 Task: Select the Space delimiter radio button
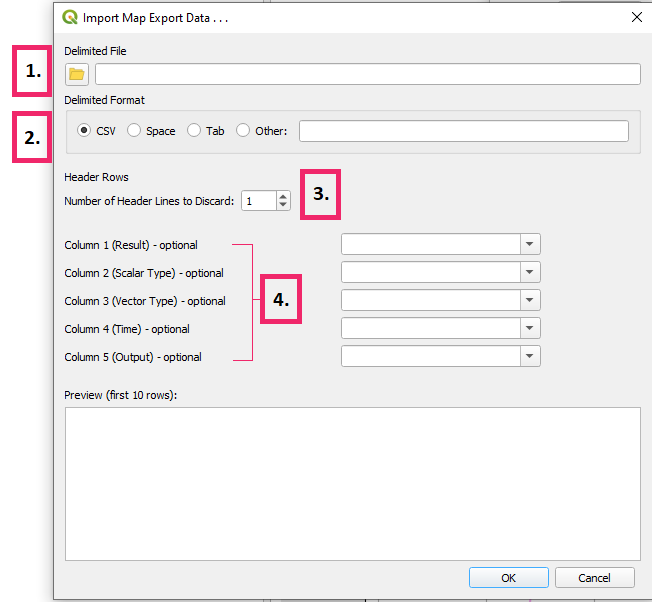point(134,131)
